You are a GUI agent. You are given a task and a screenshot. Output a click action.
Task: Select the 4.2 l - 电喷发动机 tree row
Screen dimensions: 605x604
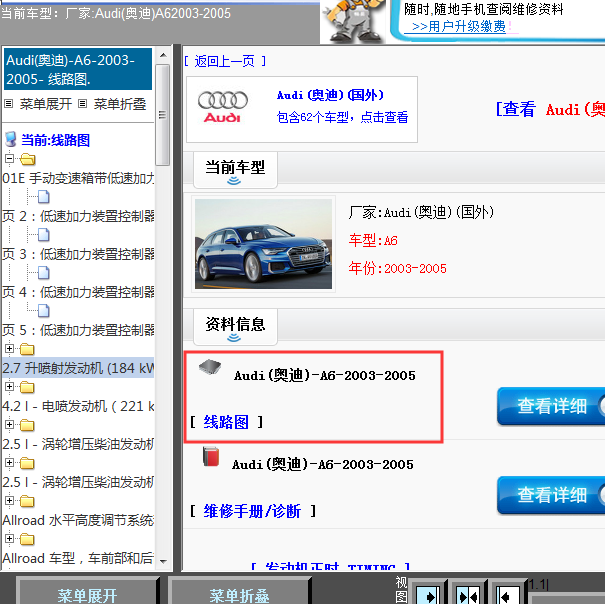click(78, 406)
